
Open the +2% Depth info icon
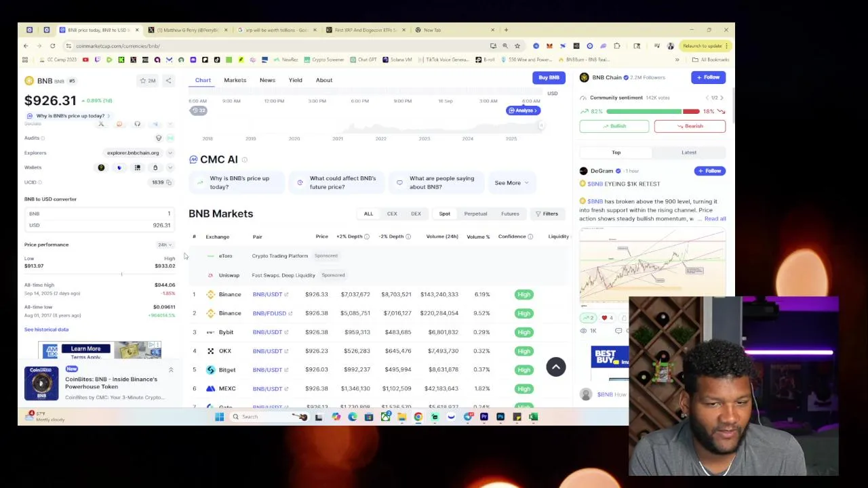click(367, 237)
